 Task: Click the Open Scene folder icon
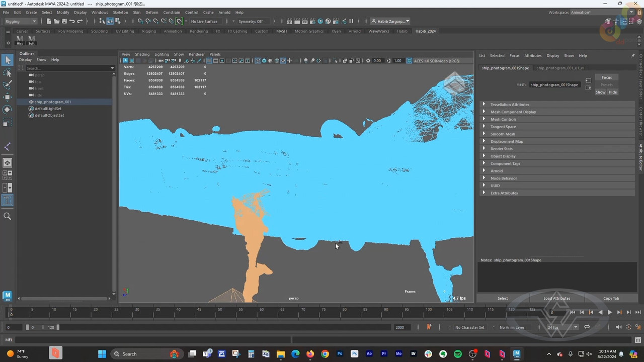pos(56,21)
